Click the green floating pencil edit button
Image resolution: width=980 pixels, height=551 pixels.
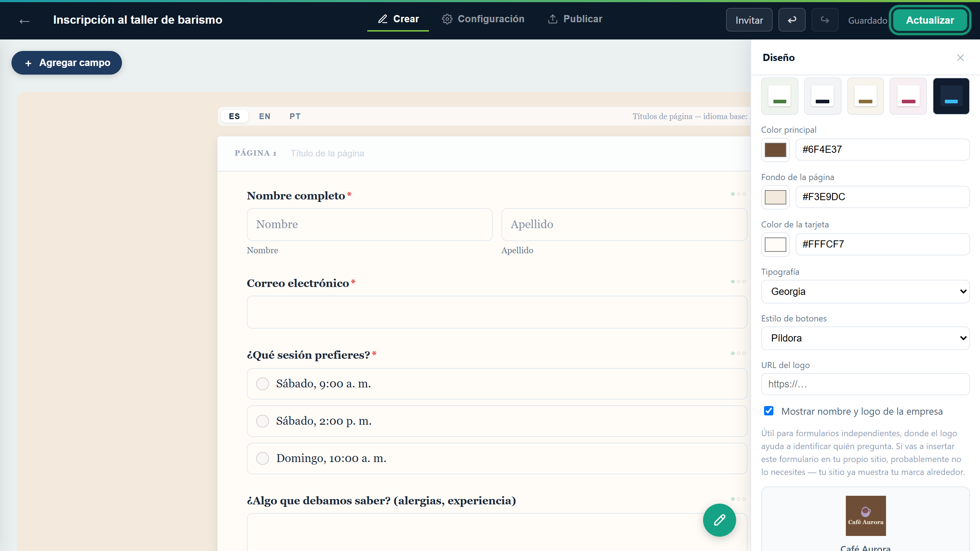(x=719, y=520)
